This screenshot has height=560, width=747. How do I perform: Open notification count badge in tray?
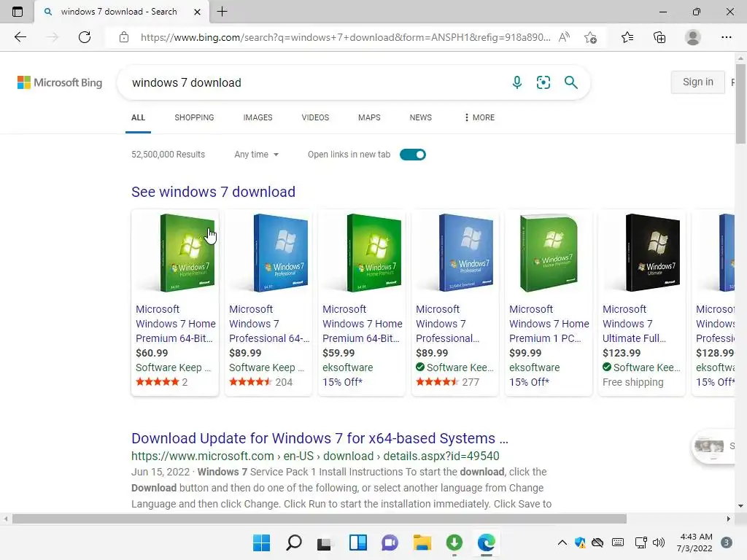(x=727, y=542)
